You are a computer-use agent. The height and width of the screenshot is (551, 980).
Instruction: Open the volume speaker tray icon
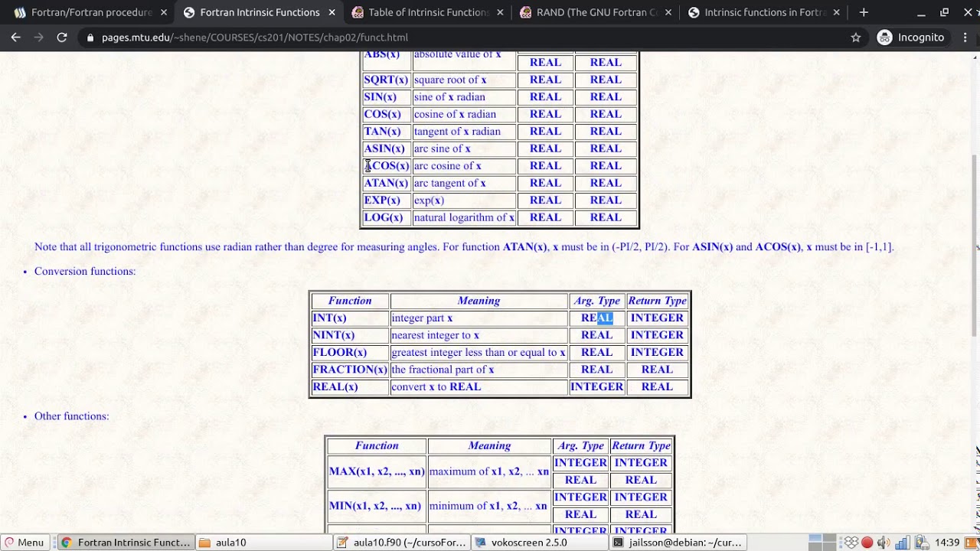(884, 543)
